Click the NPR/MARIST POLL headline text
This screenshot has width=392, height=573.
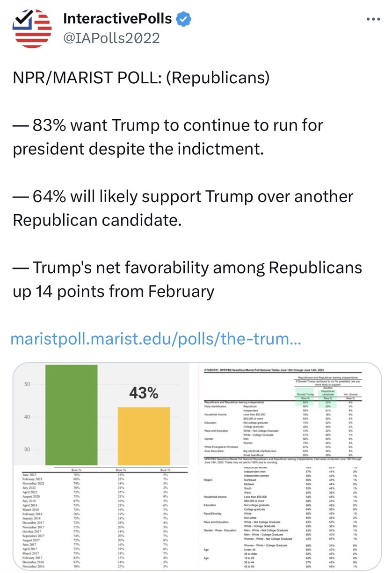[x=141, y=78]
